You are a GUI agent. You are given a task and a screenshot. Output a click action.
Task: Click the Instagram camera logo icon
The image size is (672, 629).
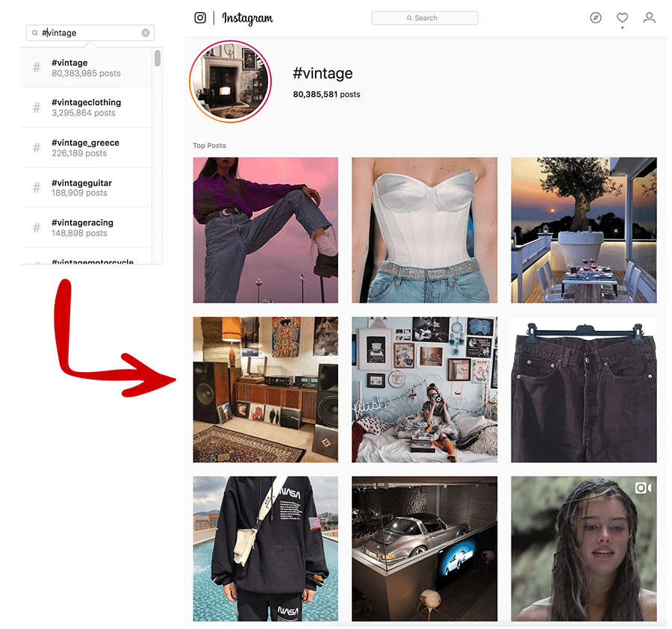click(200, 18)
